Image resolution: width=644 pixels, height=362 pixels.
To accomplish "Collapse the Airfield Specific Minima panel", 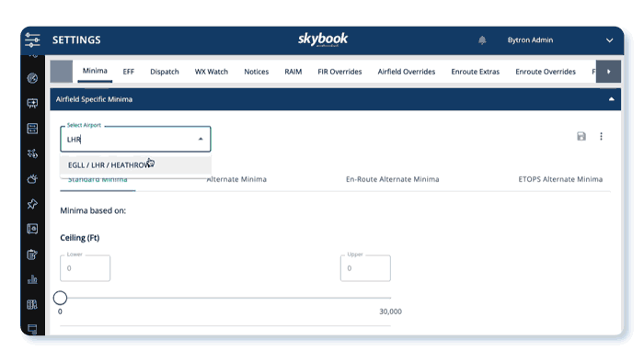I will (611, 99).
